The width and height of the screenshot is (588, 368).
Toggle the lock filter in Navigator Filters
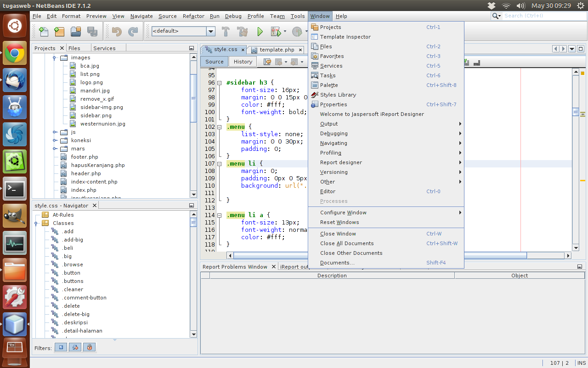(89, 347)
